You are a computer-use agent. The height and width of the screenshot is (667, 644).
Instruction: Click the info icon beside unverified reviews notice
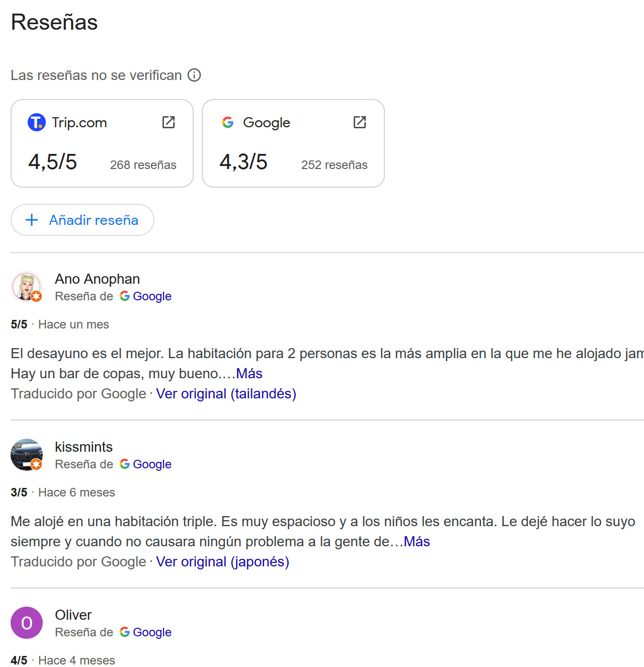point(194,75)
